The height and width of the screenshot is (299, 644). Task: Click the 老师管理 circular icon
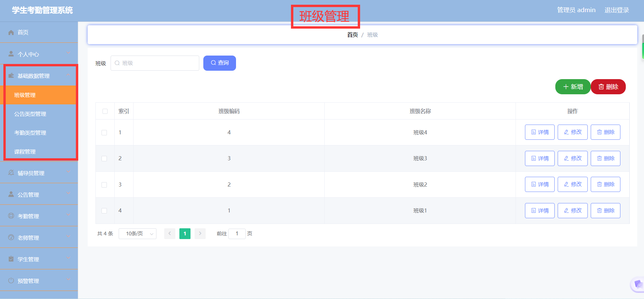[x=11, y=237]
